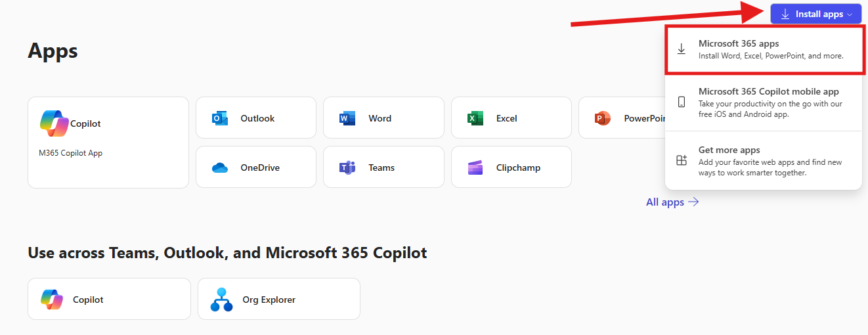
Task: Click the PowerPoint icon
Action: pyautogui.click(x=602, y=119)
